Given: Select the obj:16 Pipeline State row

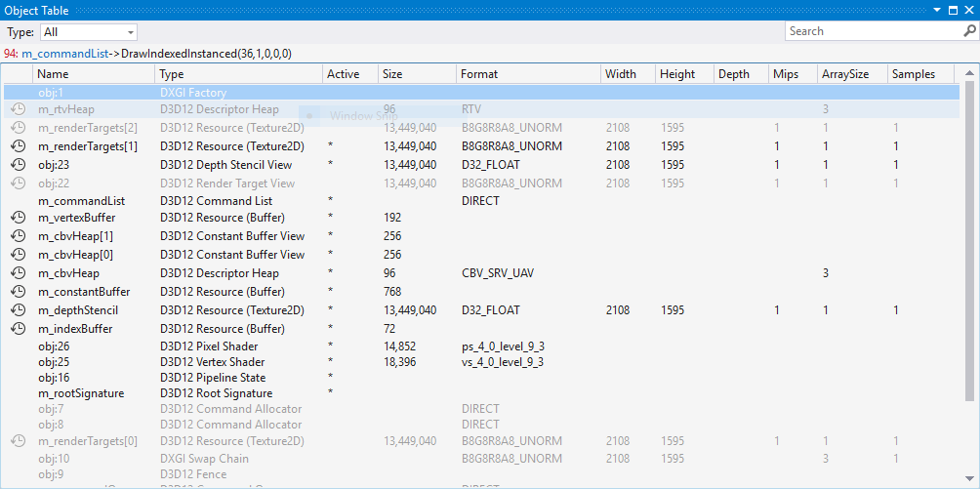Looking at the screenshot, I should coord(482,378).
